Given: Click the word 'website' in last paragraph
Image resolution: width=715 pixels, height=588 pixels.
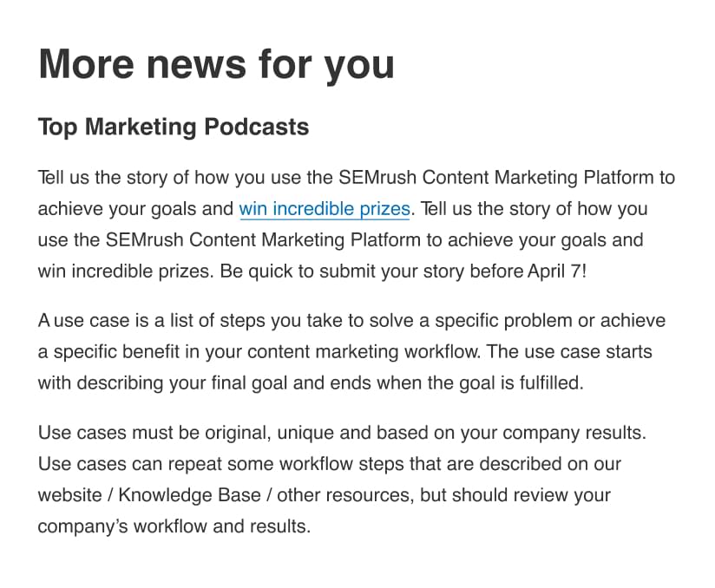Looking at the screenshot, I should pos(69,495).
